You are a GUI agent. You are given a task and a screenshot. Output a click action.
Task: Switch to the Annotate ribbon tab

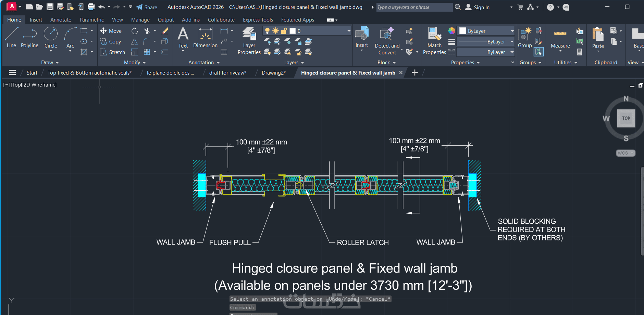(x=61, y=20)
